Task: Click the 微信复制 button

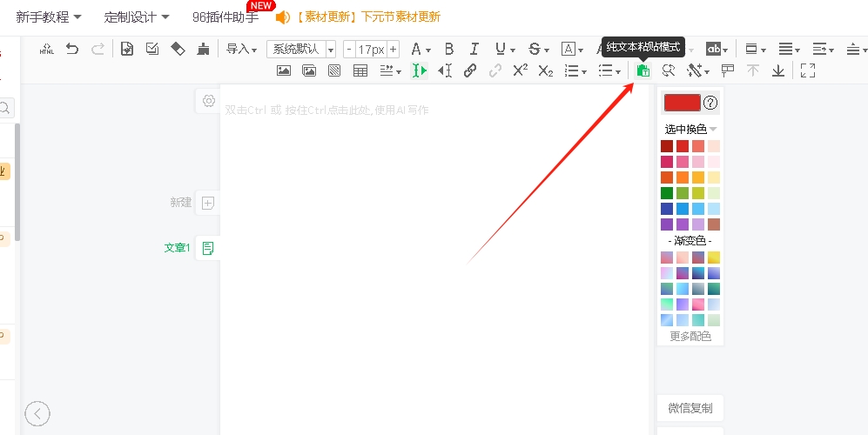Action: pos(690,408)
